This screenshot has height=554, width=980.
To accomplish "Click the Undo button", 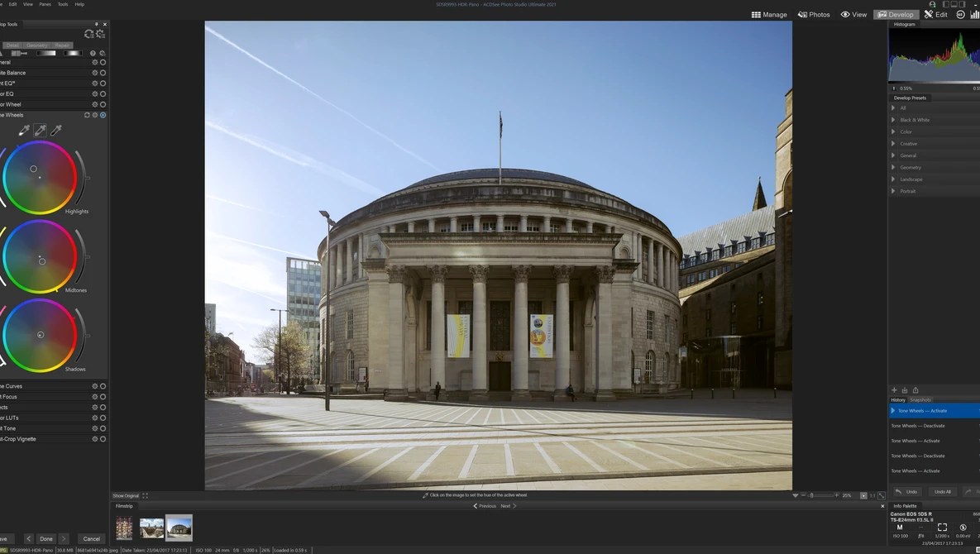I will pyautogui.click(x=907, y=491).
